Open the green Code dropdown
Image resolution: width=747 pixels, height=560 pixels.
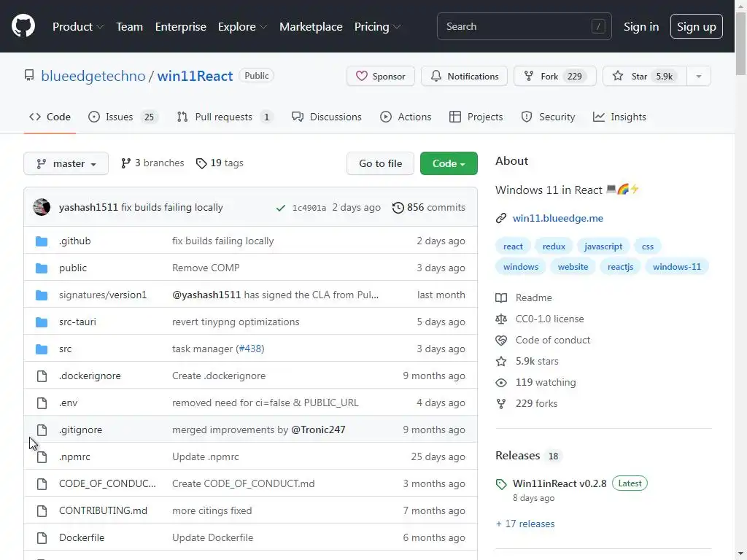point(449,163)
